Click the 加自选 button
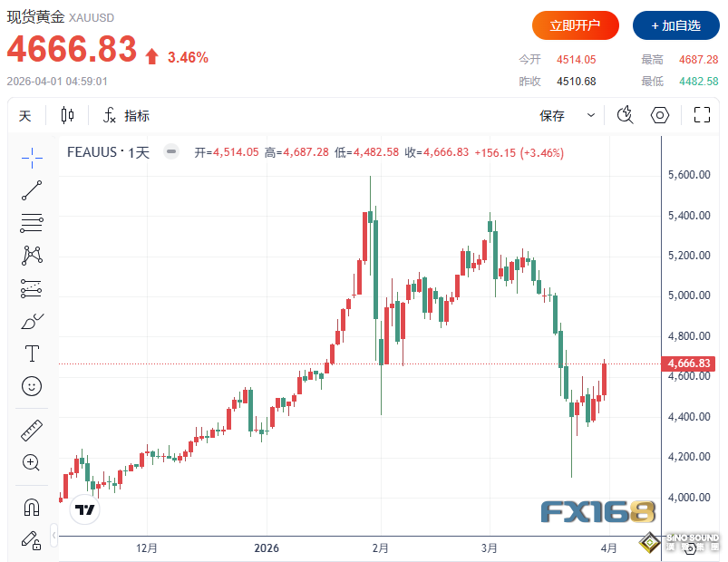The image size is (728, 562). coord(675,25)
